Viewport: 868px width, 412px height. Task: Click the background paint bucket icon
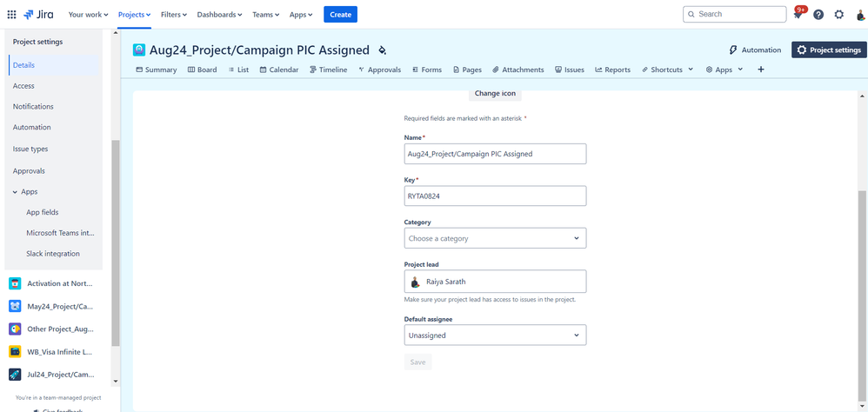tap(382, 50)
